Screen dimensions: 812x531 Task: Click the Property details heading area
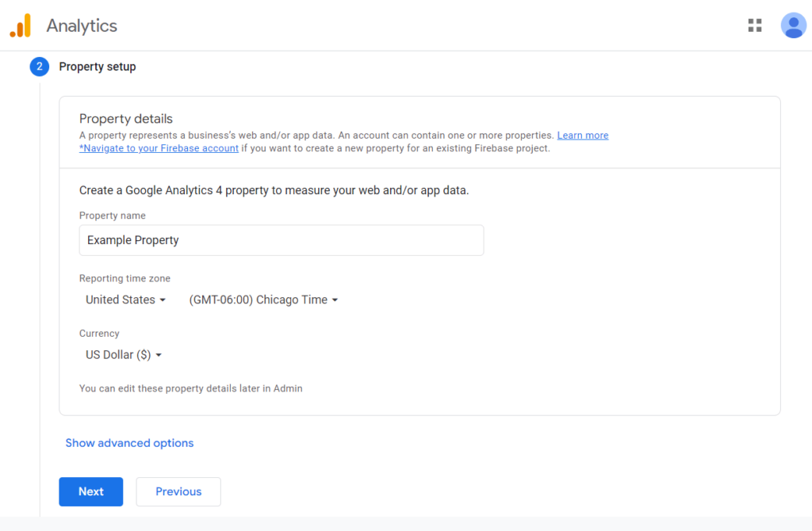pos(125,118)
